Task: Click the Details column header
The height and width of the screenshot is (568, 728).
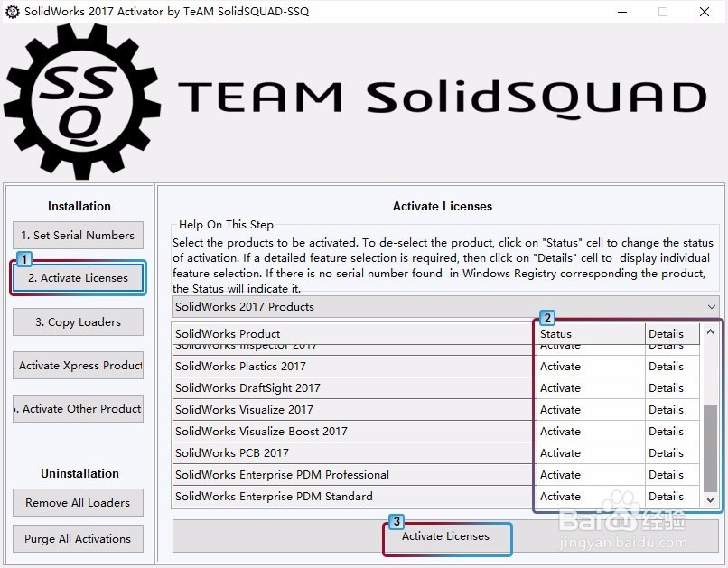Action: pos(672,333)
